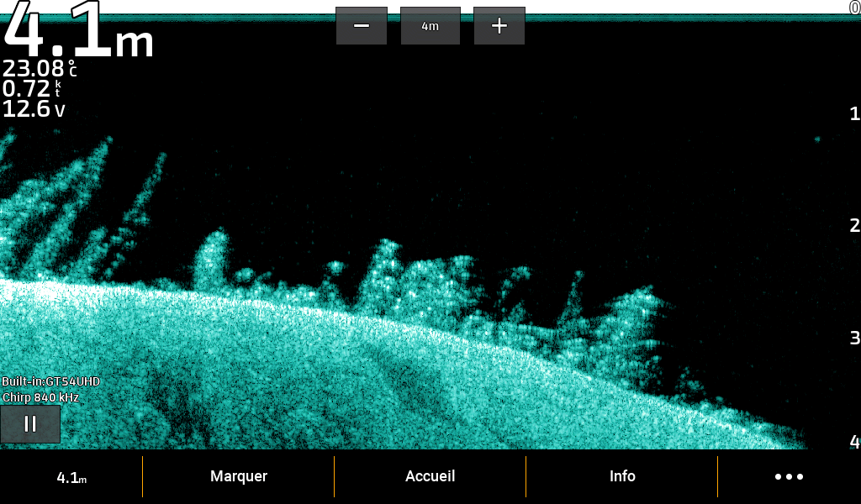Pause the sonar scrolling
This screenshot has height=504, width=861.
(x=30, y=424)
